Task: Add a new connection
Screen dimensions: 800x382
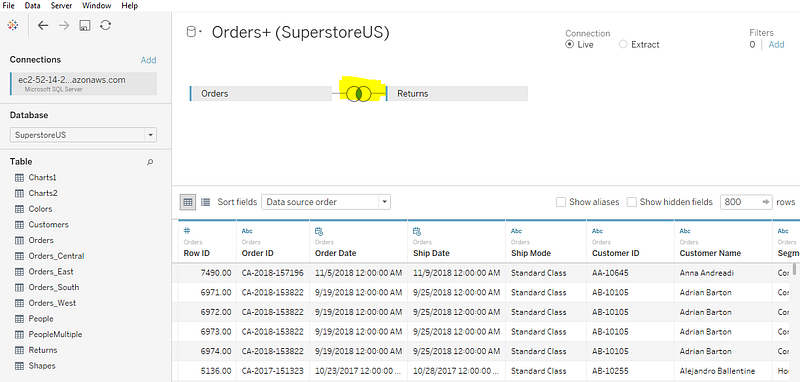Action: click(148, 60)
